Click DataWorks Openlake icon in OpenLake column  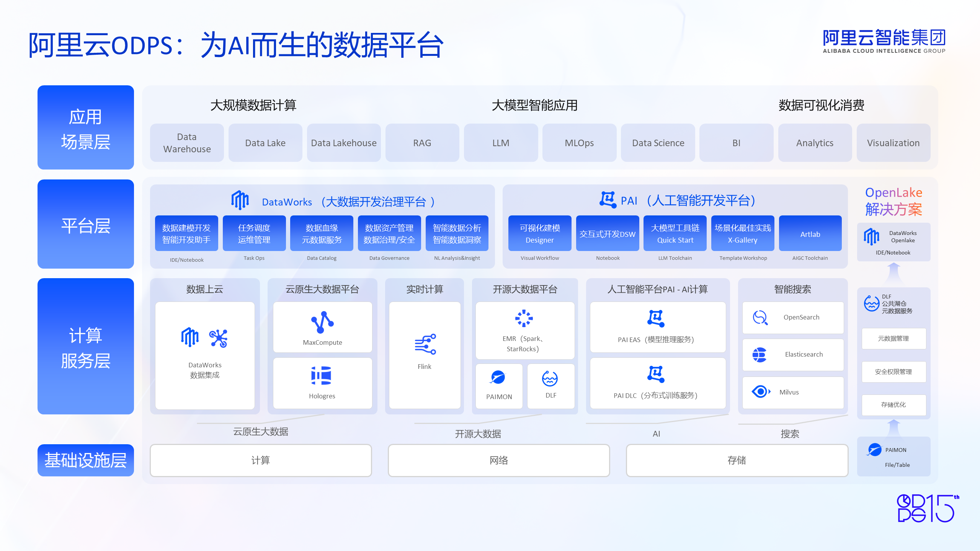[872, 236]
